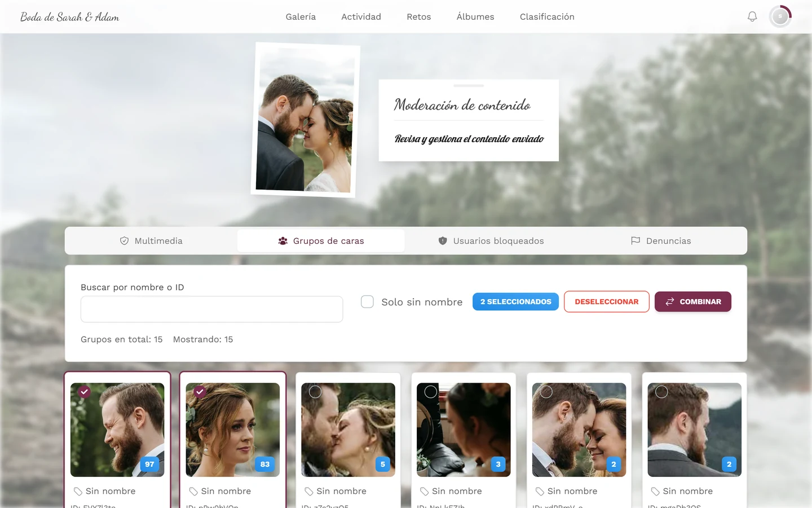Open the user profile avatar
The width and height of the screenshot is (812, 508).
tap(780, 17)
